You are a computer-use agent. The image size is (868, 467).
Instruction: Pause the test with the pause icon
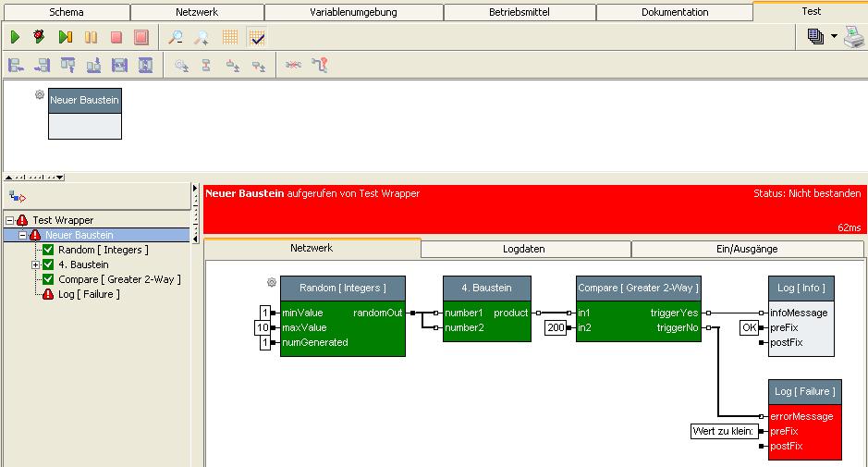pos(91,37)
